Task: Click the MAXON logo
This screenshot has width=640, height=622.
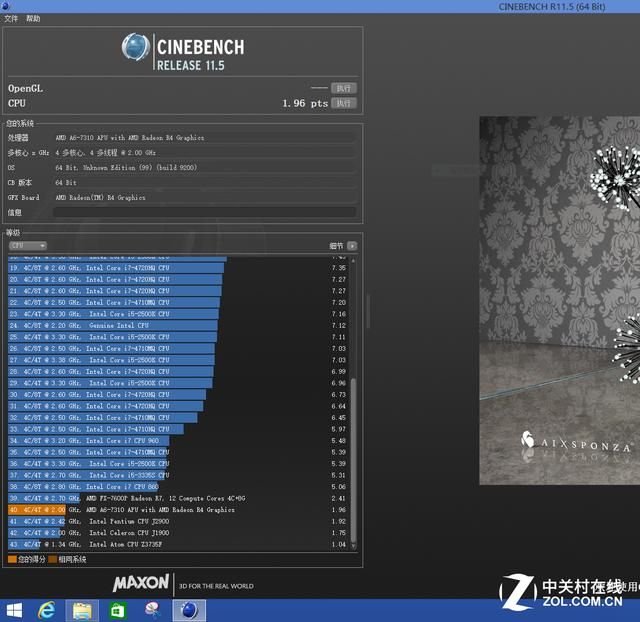Action: (x=141, y=583)
